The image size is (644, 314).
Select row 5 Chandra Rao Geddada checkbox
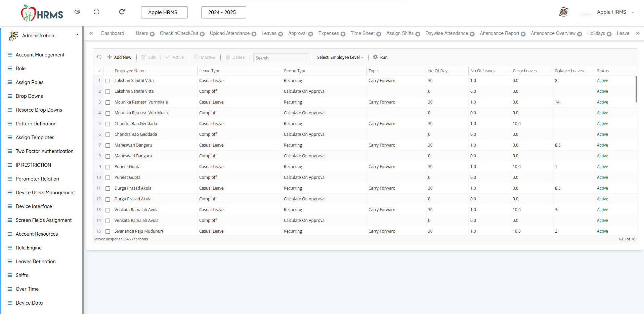point(108,124)
